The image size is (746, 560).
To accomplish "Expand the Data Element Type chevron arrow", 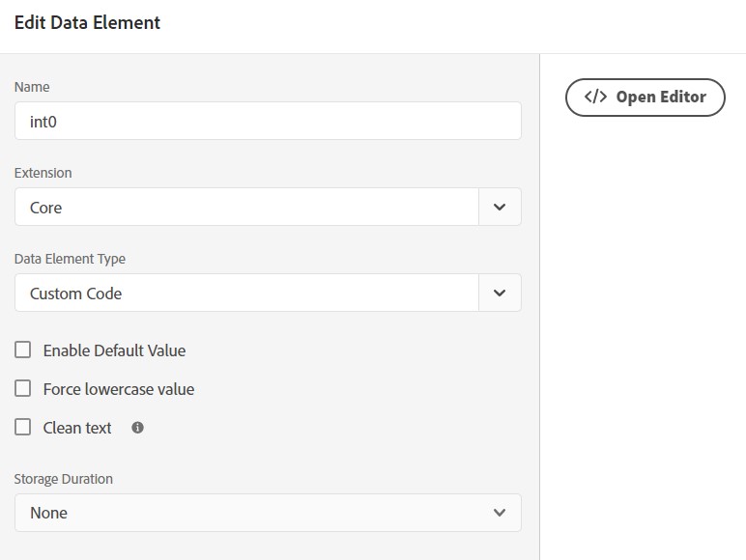I will pos(500,293).
